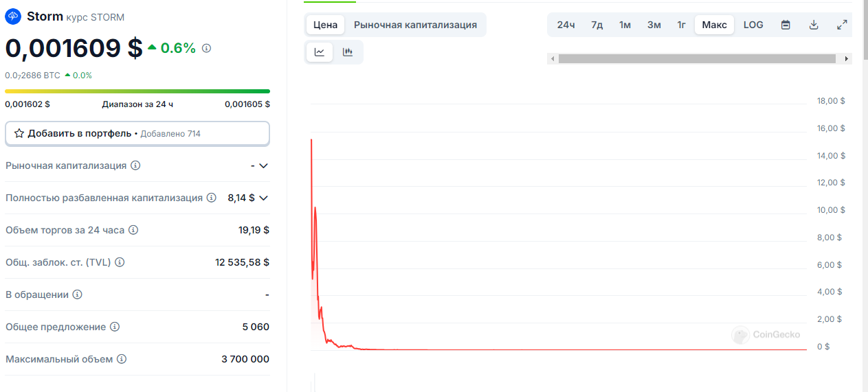Open info icon for В обращении
Viewport: 868px width, 392px height.
click(78, 295)
